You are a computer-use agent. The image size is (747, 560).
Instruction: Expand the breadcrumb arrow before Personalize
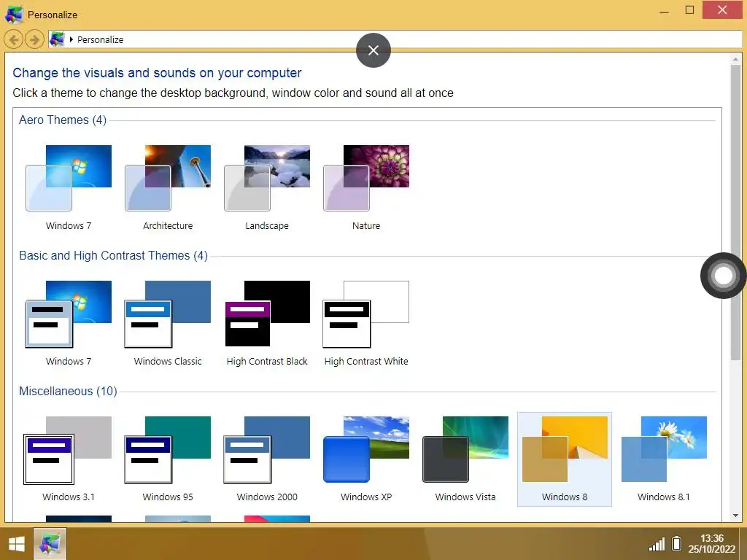pyautogui.click(x=71, y=39)
